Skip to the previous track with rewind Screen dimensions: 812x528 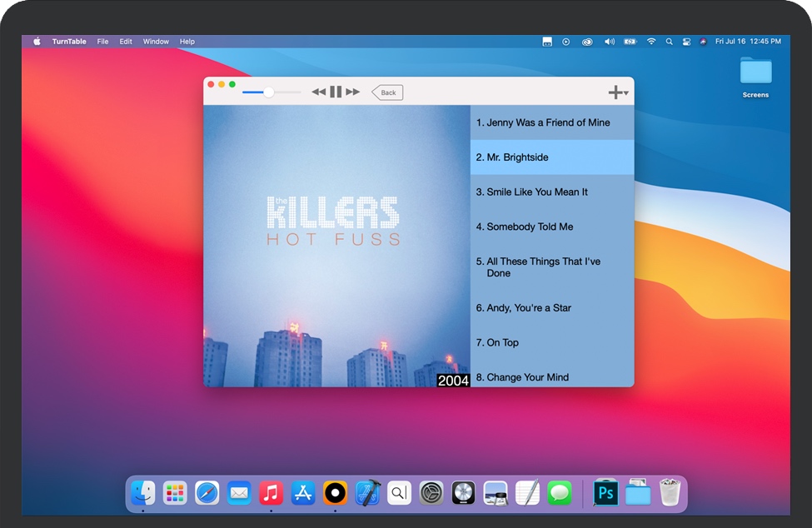point(319,92)
